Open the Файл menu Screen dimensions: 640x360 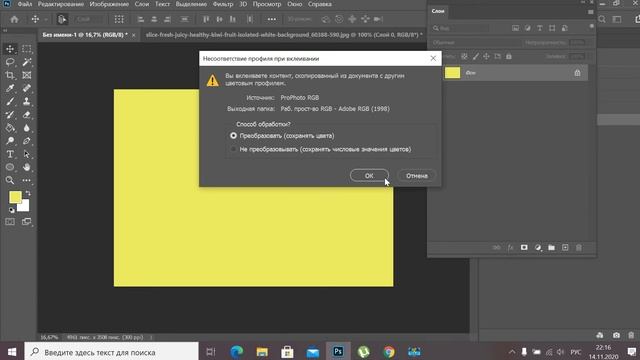click(x=25, y=4)
